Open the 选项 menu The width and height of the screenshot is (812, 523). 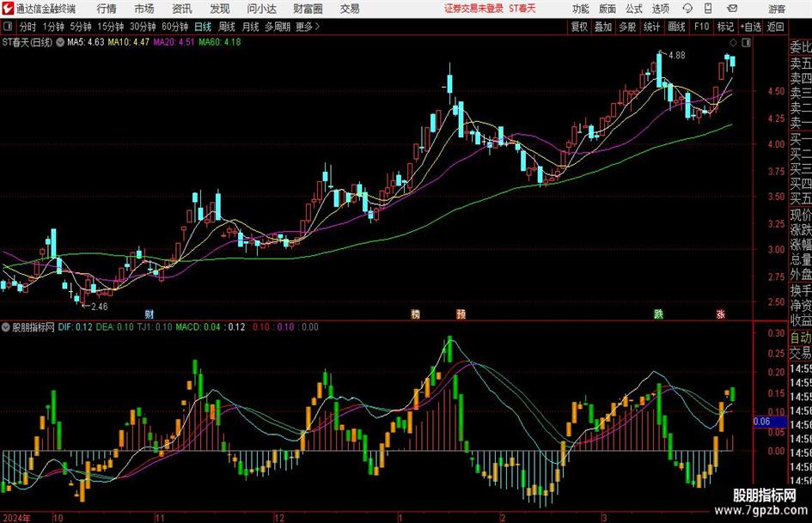coord(660,9)
